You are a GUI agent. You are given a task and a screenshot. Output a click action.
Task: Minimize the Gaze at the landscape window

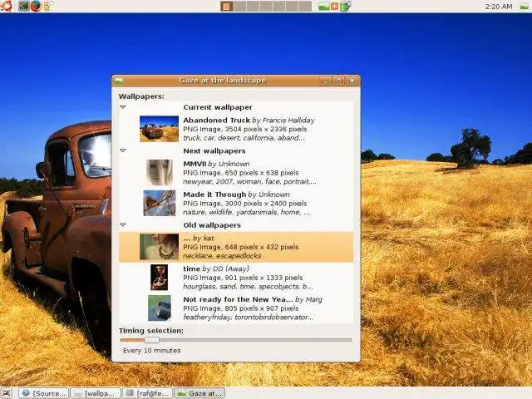coord(325,81)
